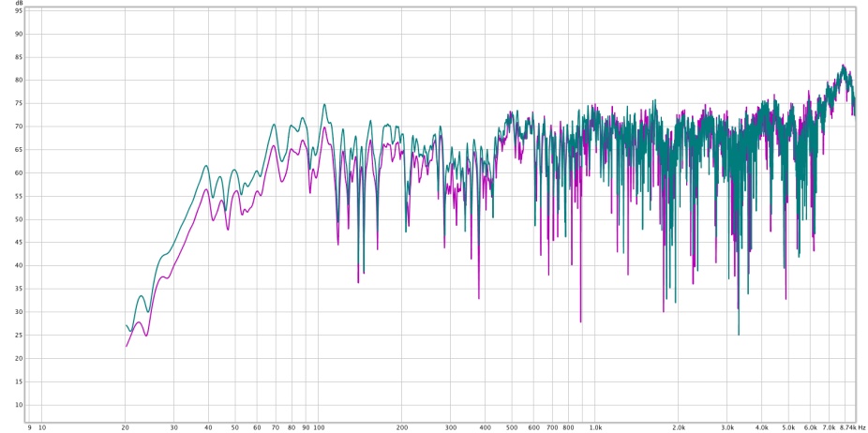Viewport: 868px width, 433px height.
Task: Click the 2.0k label on the frequency axis
Action: pos(679,427)
